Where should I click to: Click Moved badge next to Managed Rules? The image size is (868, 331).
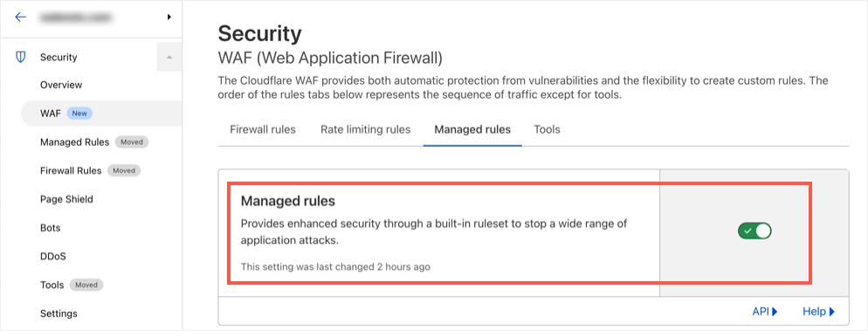pos(132,142)
